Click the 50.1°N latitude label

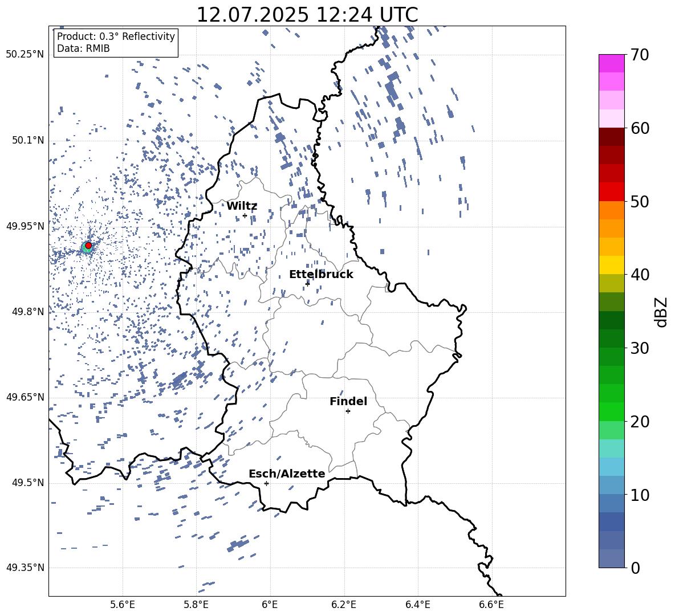click(x=28, y=140)
